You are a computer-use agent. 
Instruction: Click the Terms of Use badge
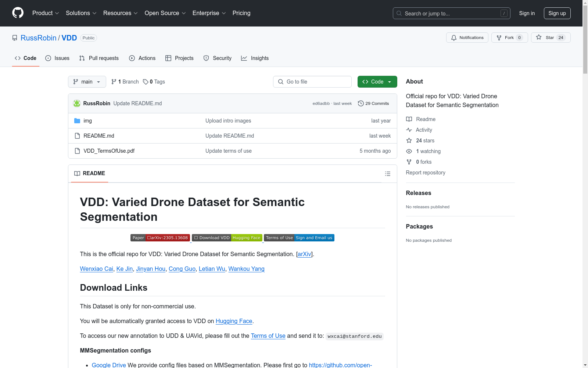(x=299, y=238)
